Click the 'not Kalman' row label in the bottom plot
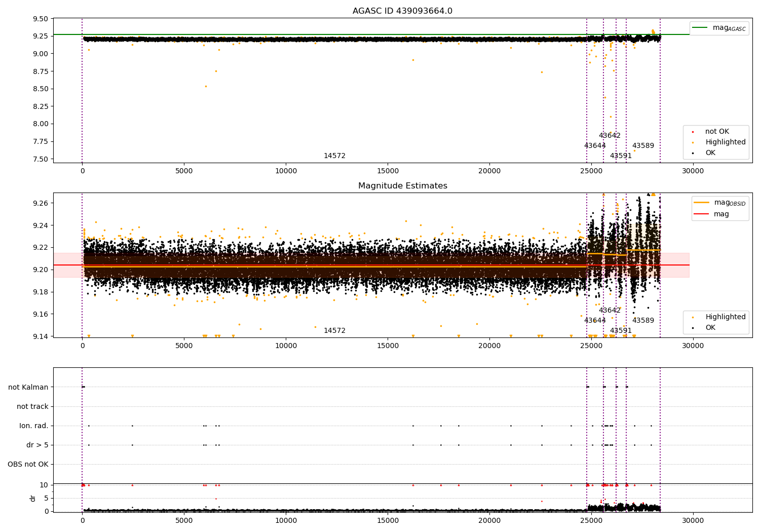This screenshot has width=760, height=532. click(28, 388)
